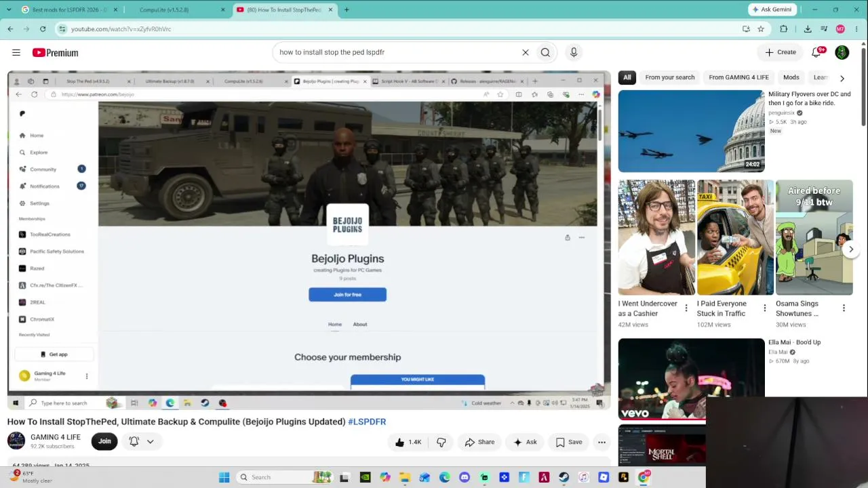The height and width of the screenshot is (488, 868).
Task: Show next filter chips arrow
Action: (x=842, y=78)
